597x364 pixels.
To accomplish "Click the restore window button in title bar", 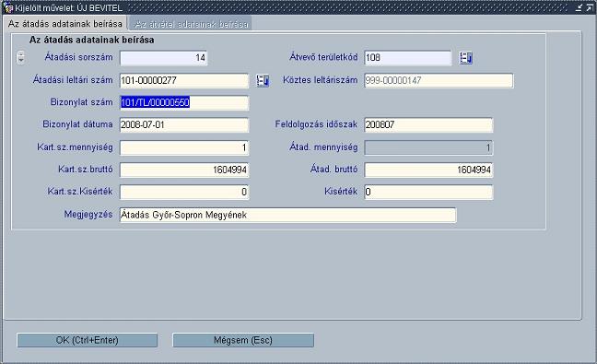I will (589, 7).
